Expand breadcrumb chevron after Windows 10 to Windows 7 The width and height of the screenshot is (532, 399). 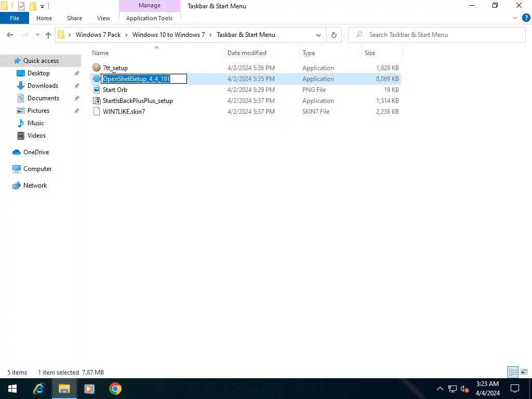coord(211,35)
